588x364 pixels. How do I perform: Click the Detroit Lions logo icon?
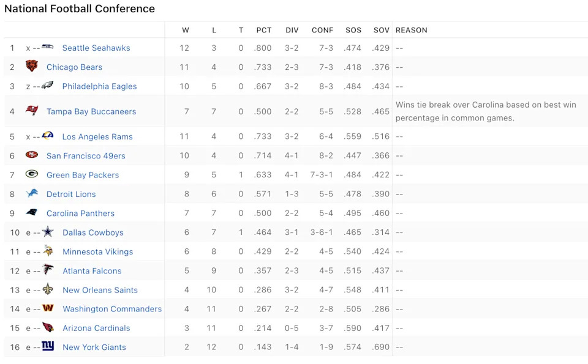click(x=32, y=194)
